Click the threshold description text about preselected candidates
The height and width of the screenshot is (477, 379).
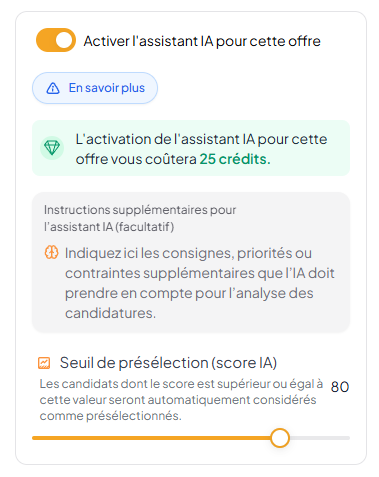point(181,400)
